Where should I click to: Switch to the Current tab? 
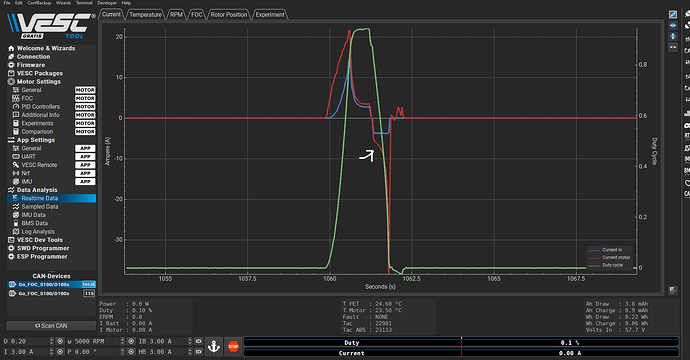[x=111, y=15]
